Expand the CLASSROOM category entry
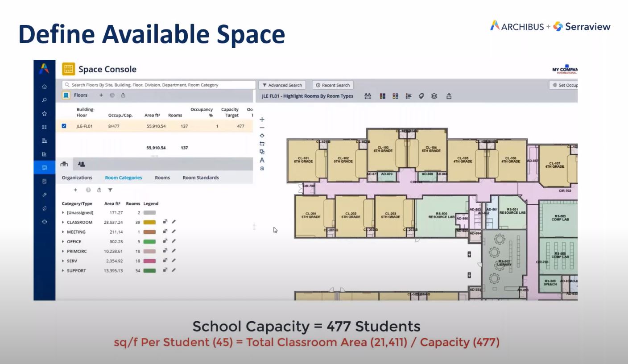This screenshot has height=364, width=628. point(63,222)
